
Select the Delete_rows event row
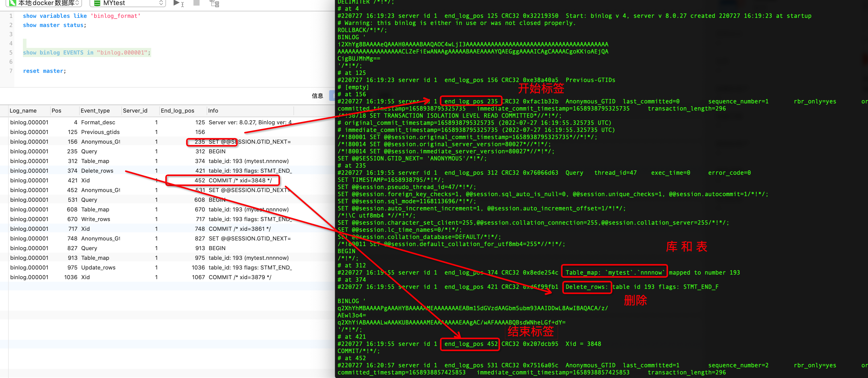pos(97,171)
